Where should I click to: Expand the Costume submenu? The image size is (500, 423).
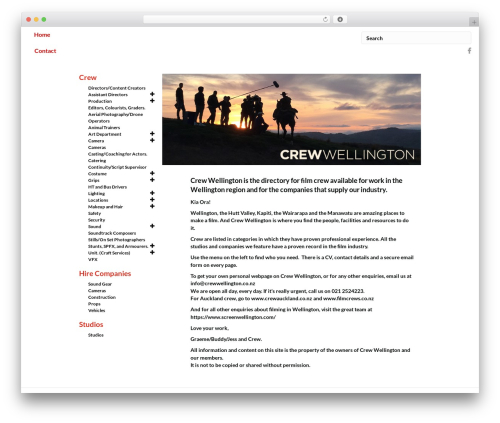[x=152, y=173]
